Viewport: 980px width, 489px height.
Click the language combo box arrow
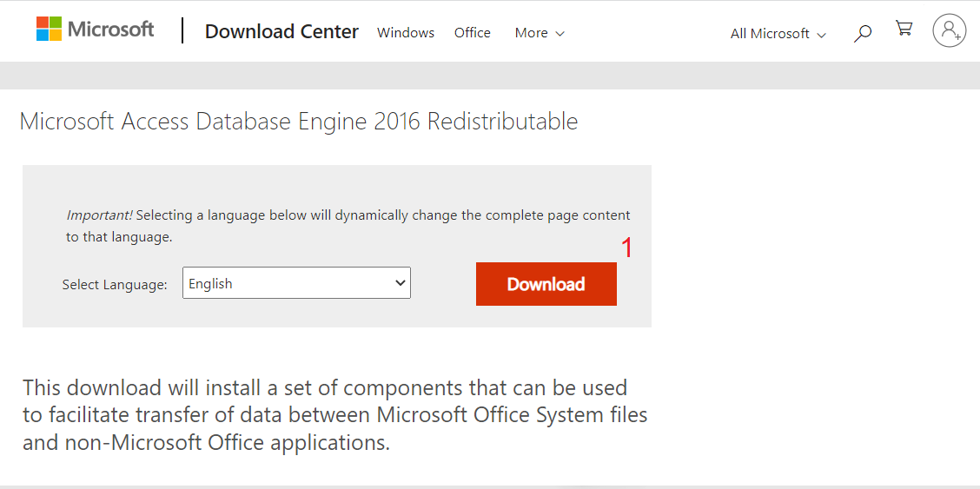click(x=401, y=283)
